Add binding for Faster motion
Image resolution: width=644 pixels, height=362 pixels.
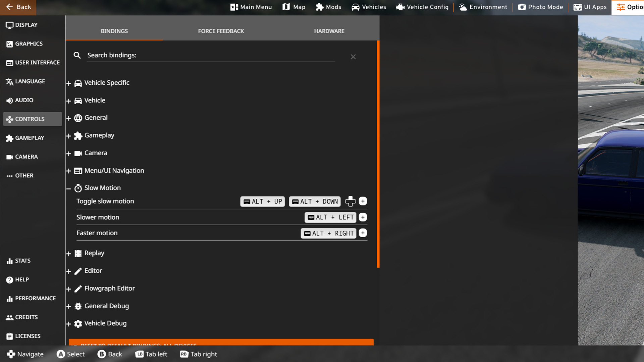pyautogui.click(x=363, y=233)
